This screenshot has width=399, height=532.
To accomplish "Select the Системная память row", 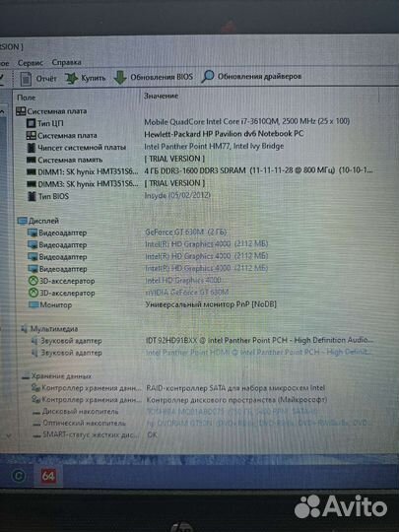I will coord(115,160).
